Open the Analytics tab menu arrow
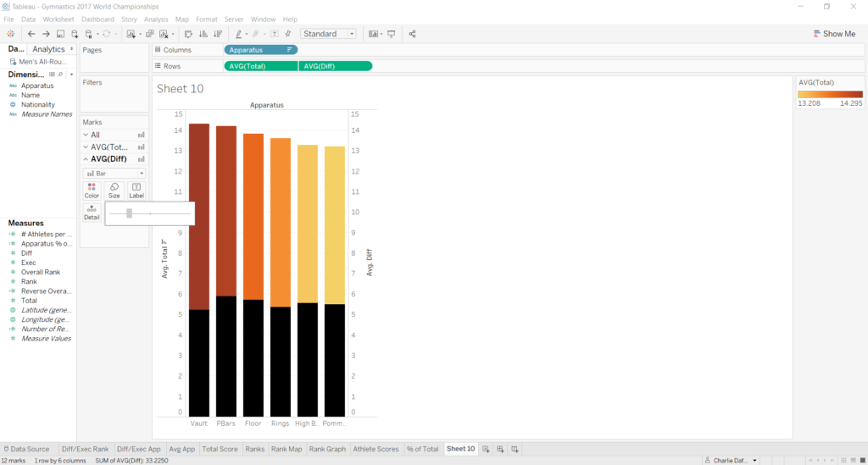Screen dimensions: 868x465 click(x=71, y=49)
